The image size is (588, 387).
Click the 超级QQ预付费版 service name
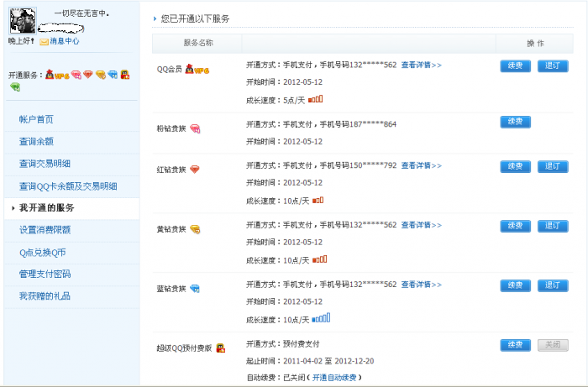[x=184, y=348]
